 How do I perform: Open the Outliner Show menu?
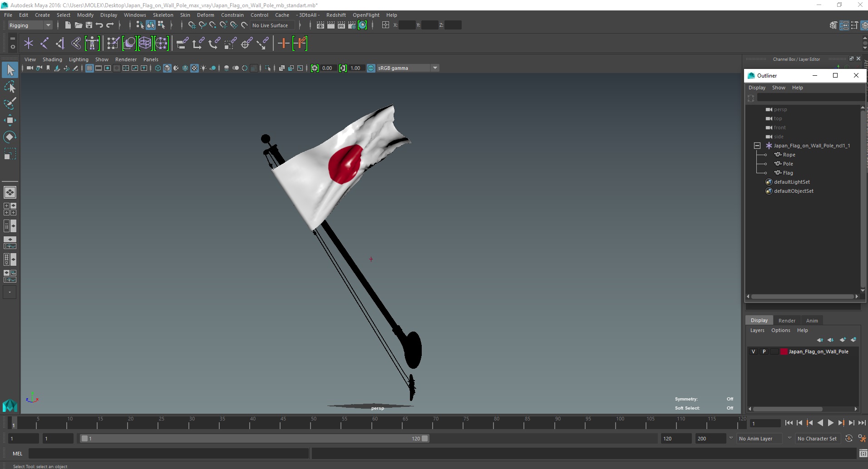point(779,88)
